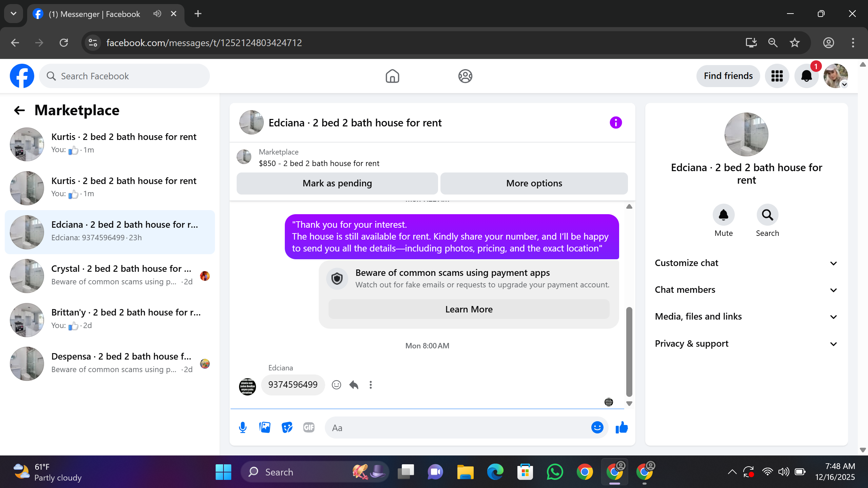Attach a photo file
The width and height of the screenshot is (868, 488).
(265, 427)
